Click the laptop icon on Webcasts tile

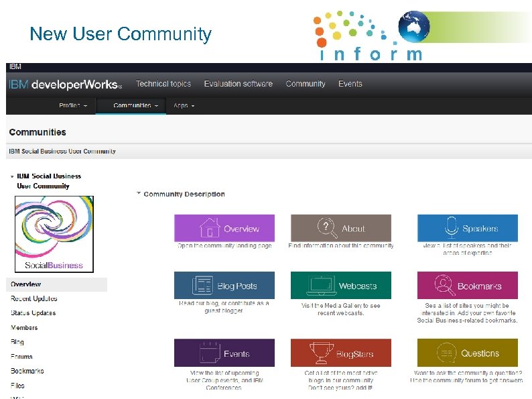point(321,286)
